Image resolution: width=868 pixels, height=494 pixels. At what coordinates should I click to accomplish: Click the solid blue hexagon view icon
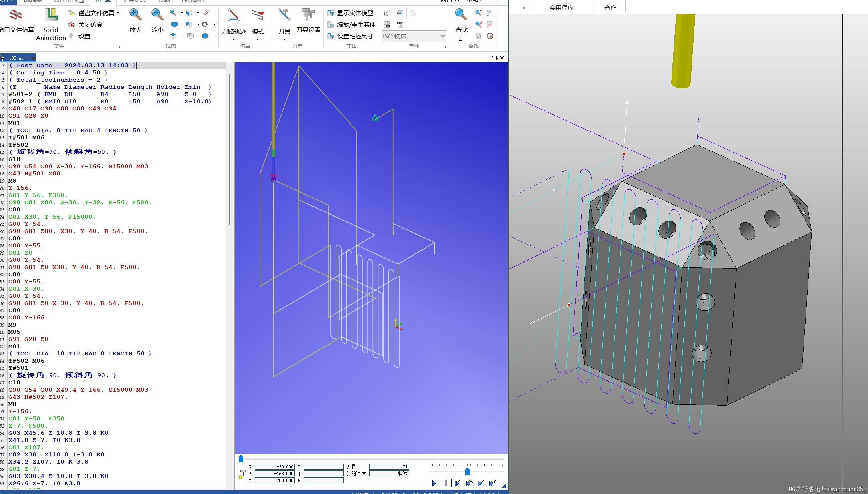(x=174, y=24)
